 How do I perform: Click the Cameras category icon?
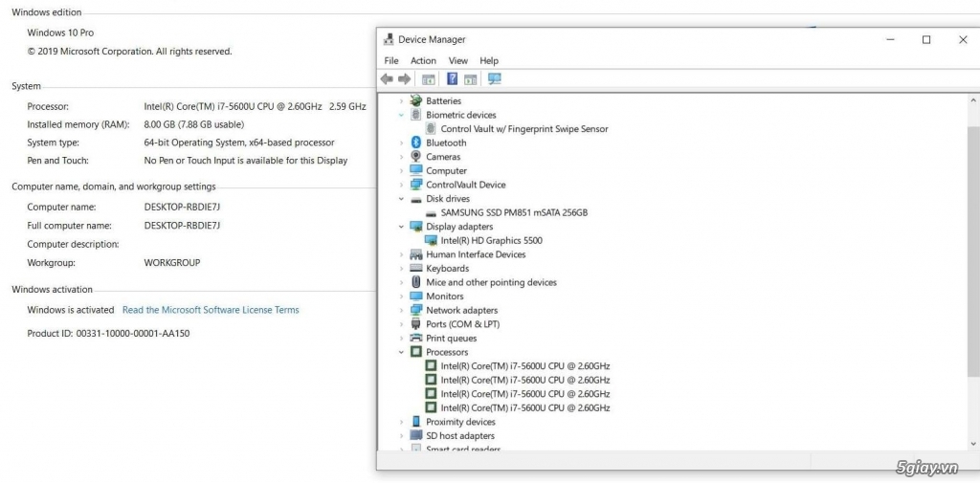(415, 156)
